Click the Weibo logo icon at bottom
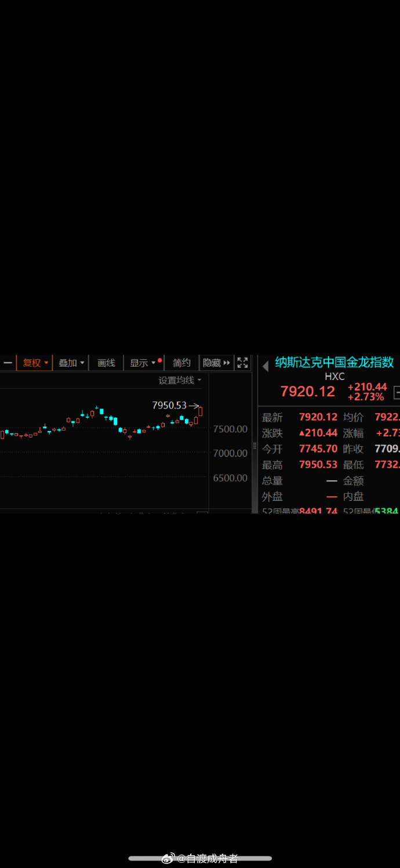The width and height of the screenshot is (400, 868). click(x=168, y=858)
